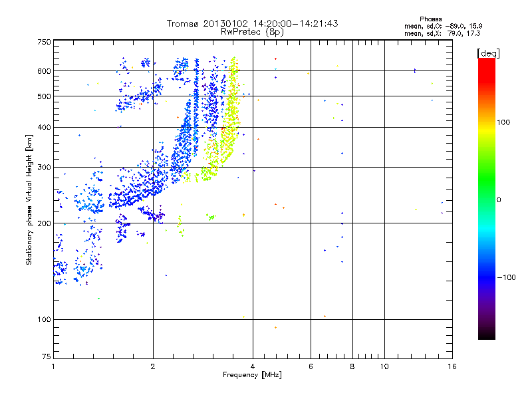Click the y-axis '300' tick label
Viewport: 532px width, 399px height.
pos(44,168)
